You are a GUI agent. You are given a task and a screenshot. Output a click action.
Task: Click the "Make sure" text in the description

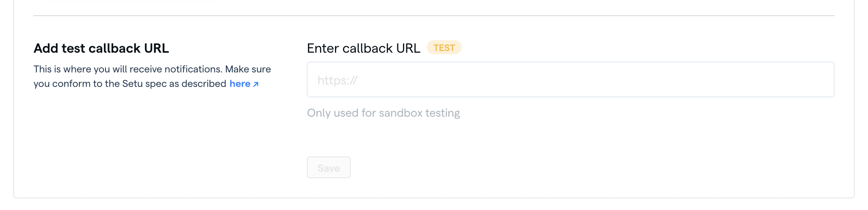pyautogui.click(x=248, y=69)
